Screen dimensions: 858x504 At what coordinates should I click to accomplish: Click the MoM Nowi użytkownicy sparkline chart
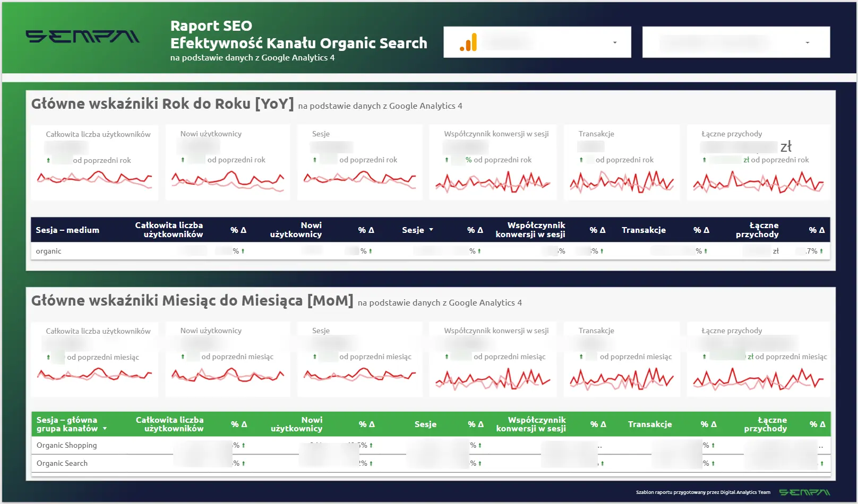[228, 375]
